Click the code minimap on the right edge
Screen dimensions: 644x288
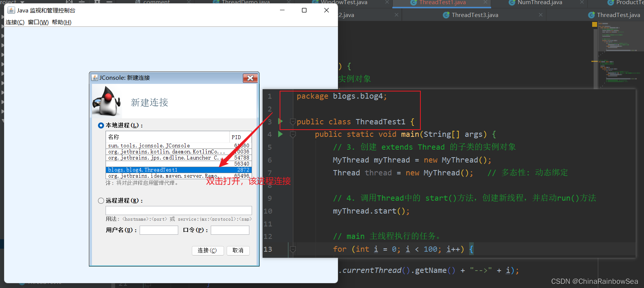[621, 55]
